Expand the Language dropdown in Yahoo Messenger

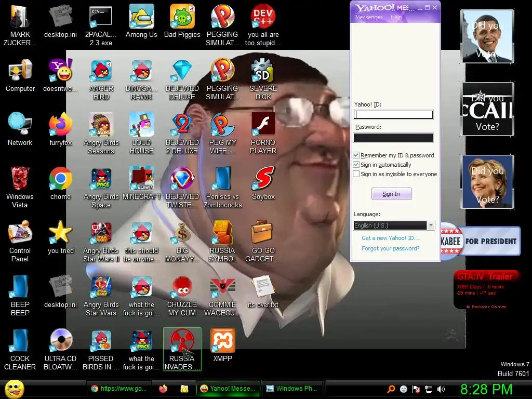431,225
